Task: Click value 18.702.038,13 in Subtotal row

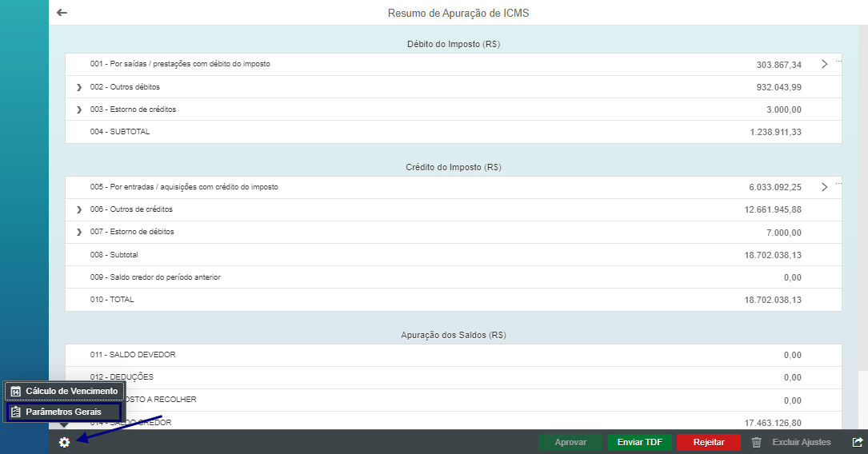Action: point(773,255)
